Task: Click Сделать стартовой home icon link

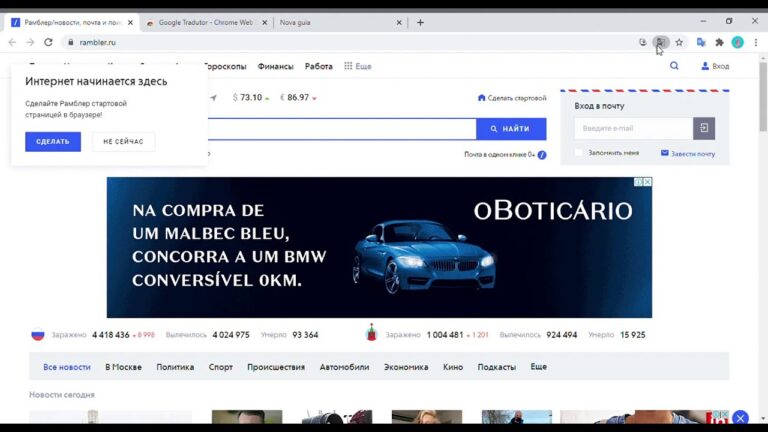Action: coord(512,98)
